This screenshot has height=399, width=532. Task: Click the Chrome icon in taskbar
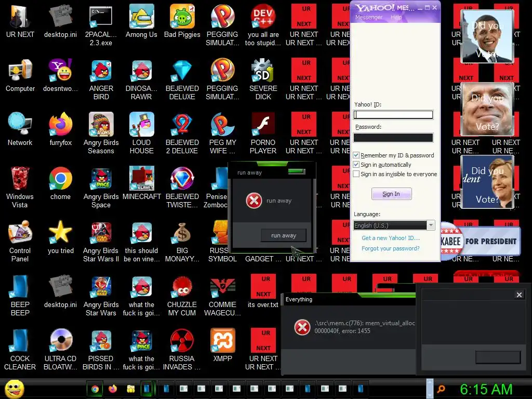click(95, 389)
